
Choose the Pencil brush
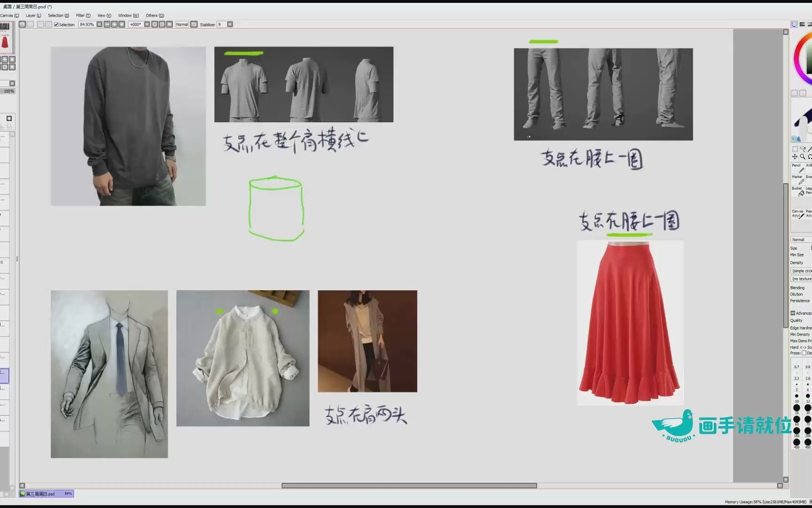797,168
